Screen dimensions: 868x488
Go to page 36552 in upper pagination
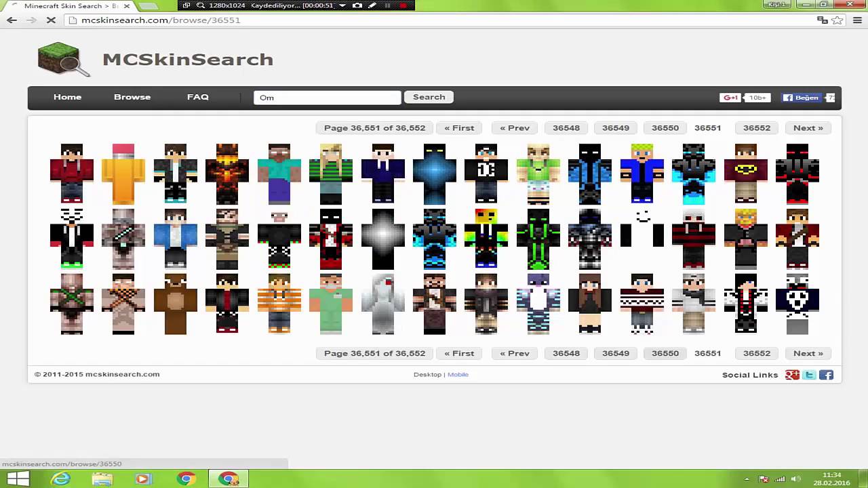point(757,127)
